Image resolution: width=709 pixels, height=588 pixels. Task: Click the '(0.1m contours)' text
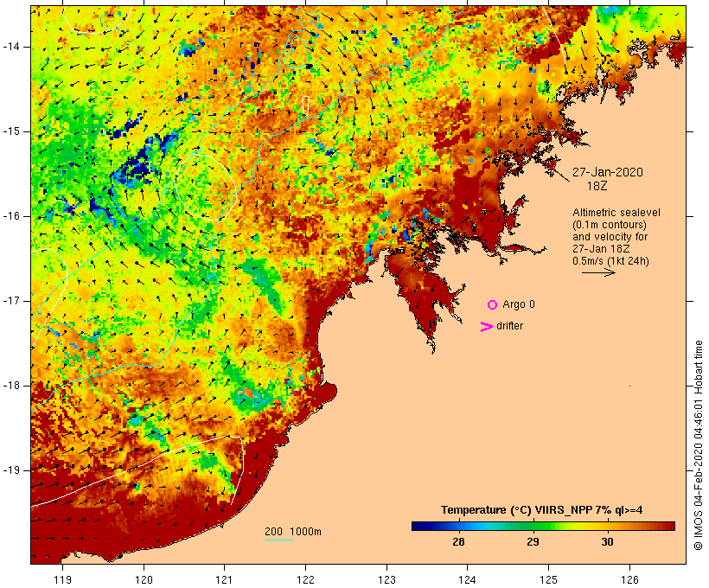pyautogui.click(x=610, y=225)
